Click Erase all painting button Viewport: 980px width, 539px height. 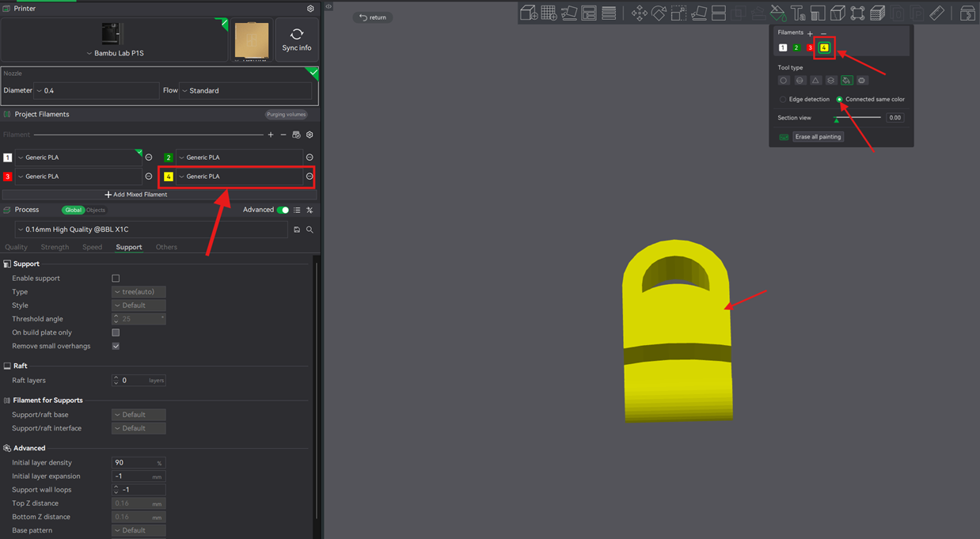point(818,137)
